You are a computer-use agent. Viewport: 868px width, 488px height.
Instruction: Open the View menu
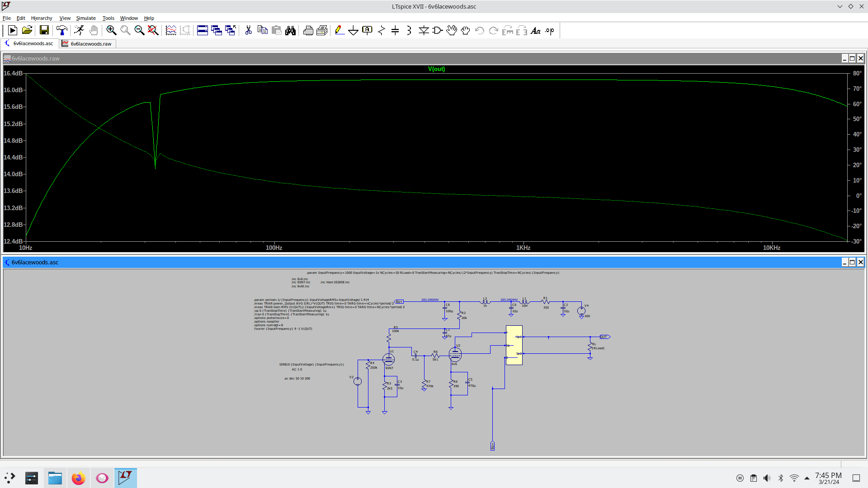coord(65,18)
